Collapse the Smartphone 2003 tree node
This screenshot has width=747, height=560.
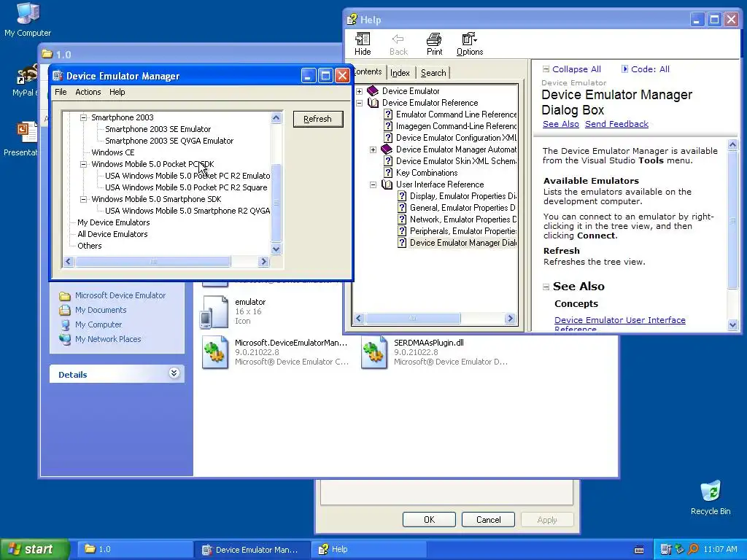click(x=83, y=117)
